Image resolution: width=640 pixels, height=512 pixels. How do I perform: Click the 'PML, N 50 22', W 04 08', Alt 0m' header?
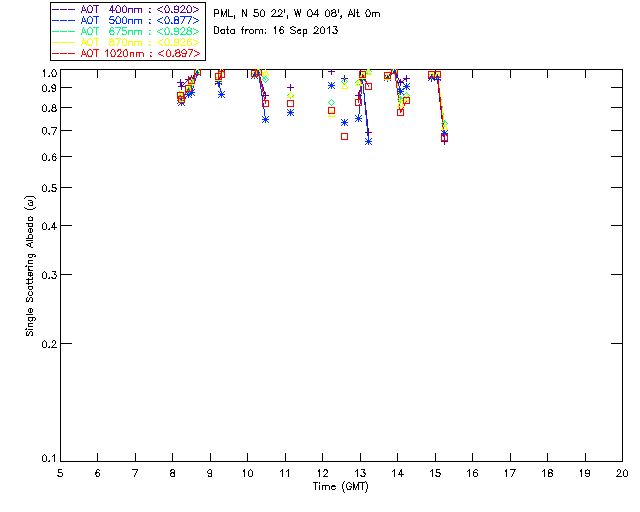click(297, 14)
